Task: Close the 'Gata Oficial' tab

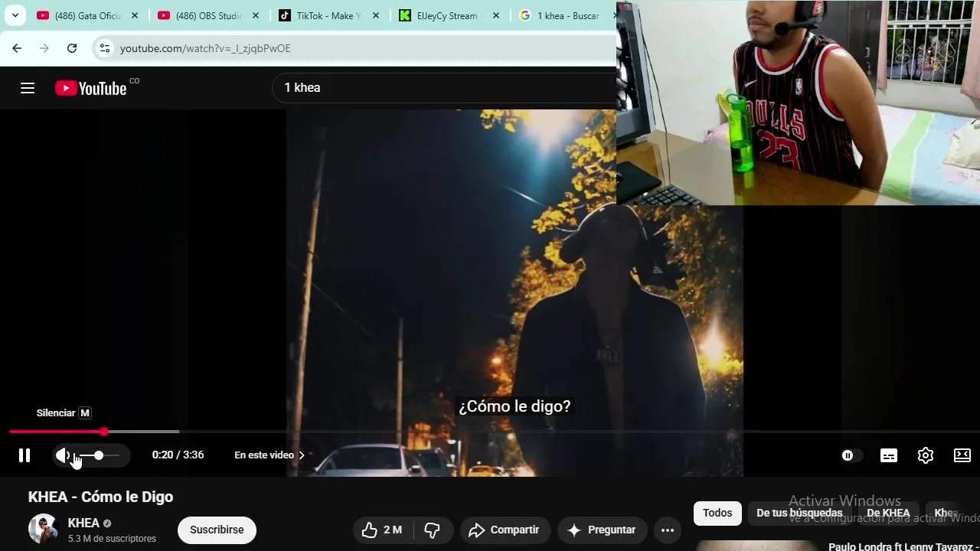Action: pos(135,15)
